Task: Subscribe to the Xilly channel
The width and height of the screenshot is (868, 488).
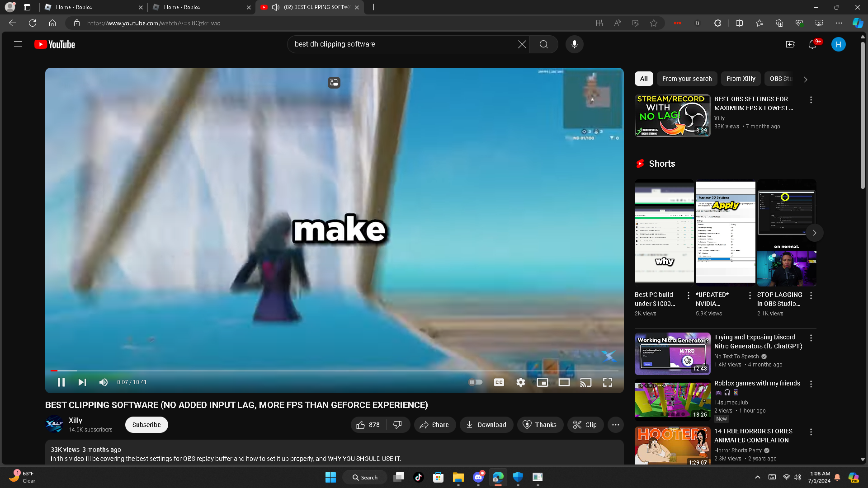Action: (x=146, y=425)
